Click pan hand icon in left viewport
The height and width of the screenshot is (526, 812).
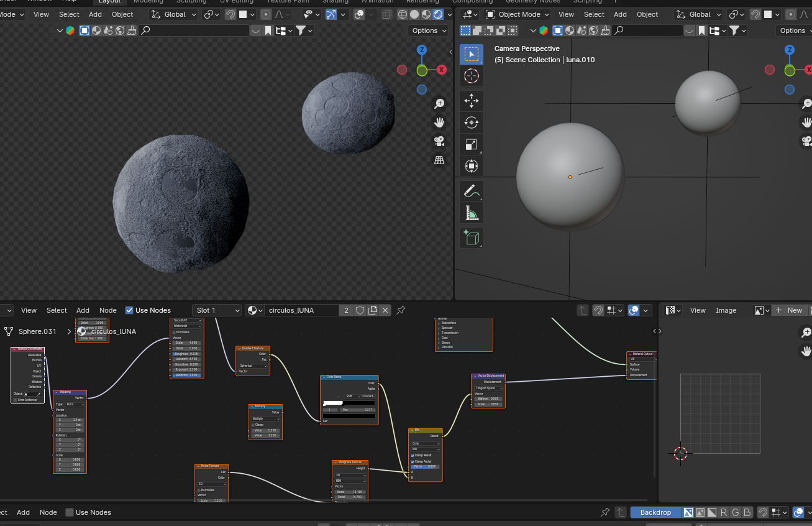click(x=439, y=122)
